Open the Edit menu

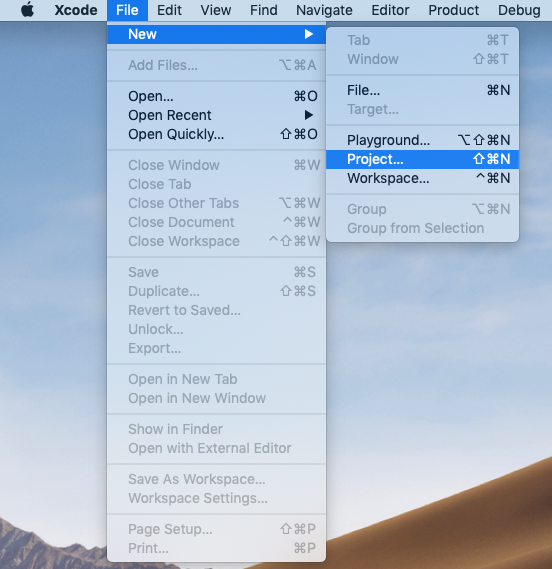point(169,10)
